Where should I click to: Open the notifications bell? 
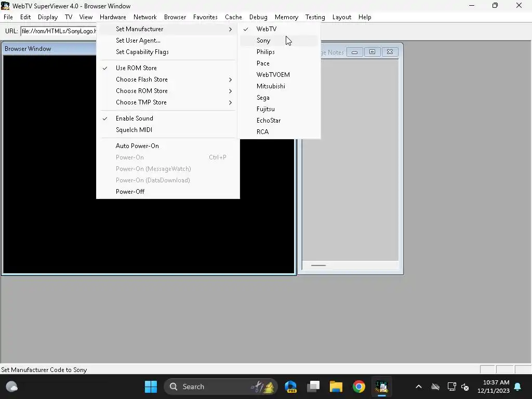(518, 387)
